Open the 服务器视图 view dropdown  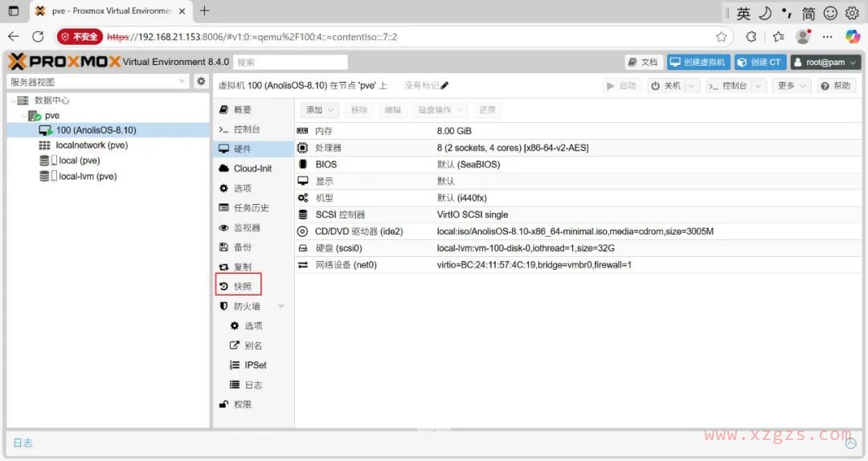[x=98, y=82]
